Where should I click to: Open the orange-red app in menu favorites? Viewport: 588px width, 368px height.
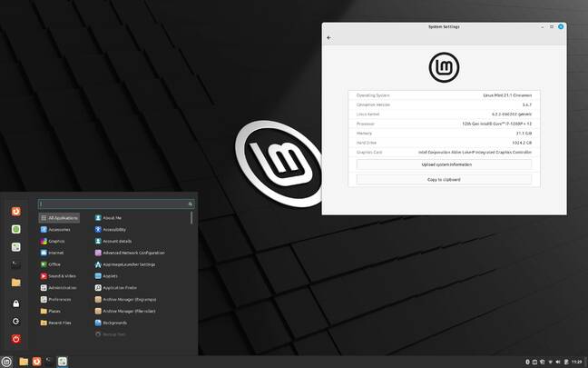[15, 212]
